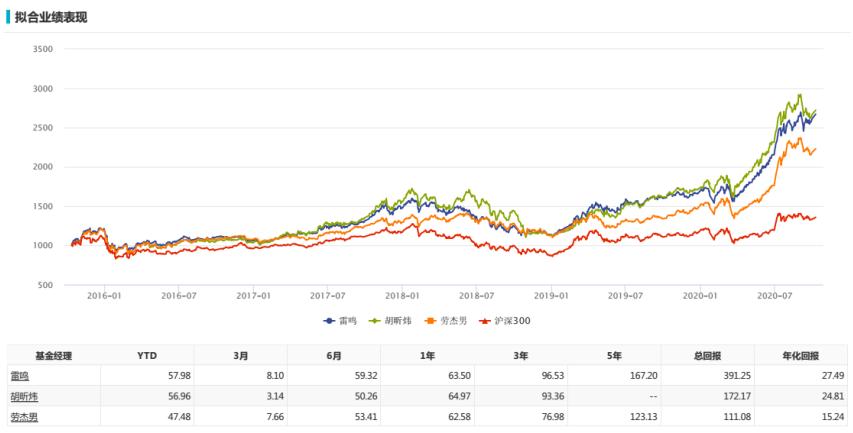Click the 6月 column header
Screen dimensions: 853x433
(x=333, y=354)
